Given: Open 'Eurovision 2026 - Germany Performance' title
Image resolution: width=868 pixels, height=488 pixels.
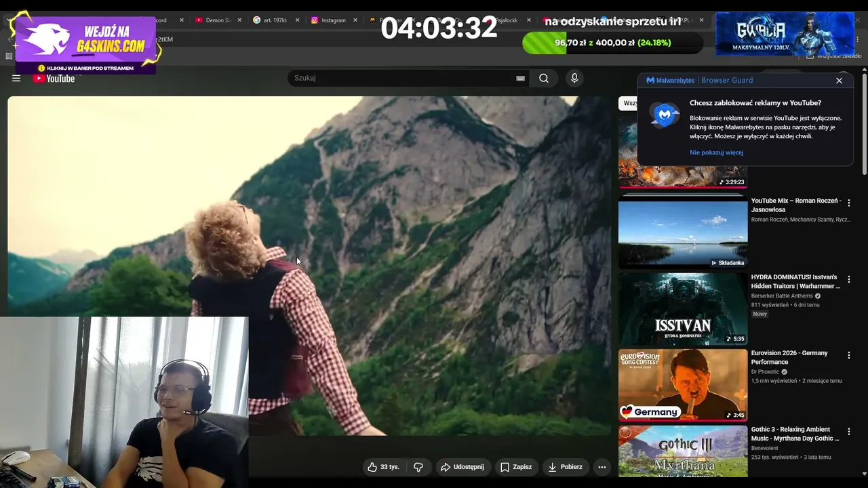Looking at the screenshot, I should (x=789, y=358).
